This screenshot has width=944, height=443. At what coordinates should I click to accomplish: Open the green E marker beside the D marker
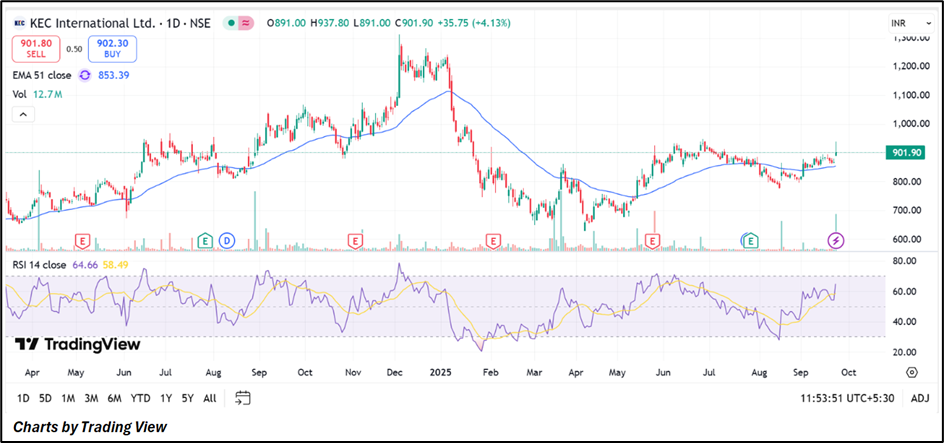(x=206, y=241)
